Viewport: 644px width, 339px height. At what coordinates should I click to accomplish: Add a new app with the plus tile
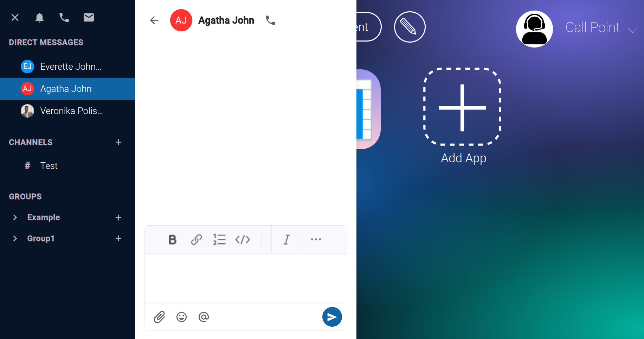coord(462,107)
